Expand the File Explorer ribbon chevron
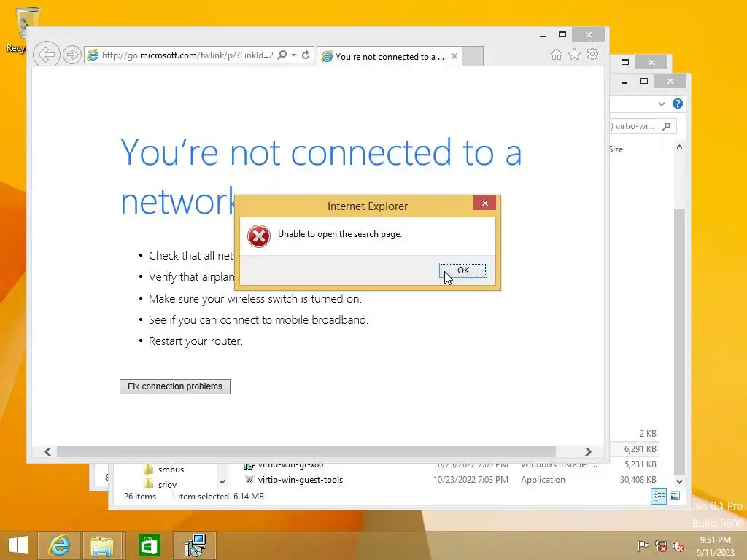 coord(661,104)
